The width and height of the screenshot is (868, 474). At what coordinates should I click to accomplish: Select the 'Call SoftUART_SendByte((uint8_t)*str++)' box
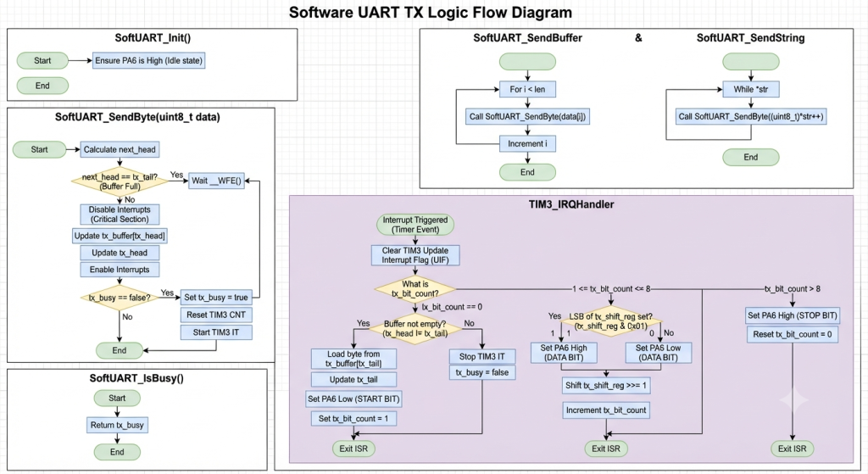click(x=751, y=116)
